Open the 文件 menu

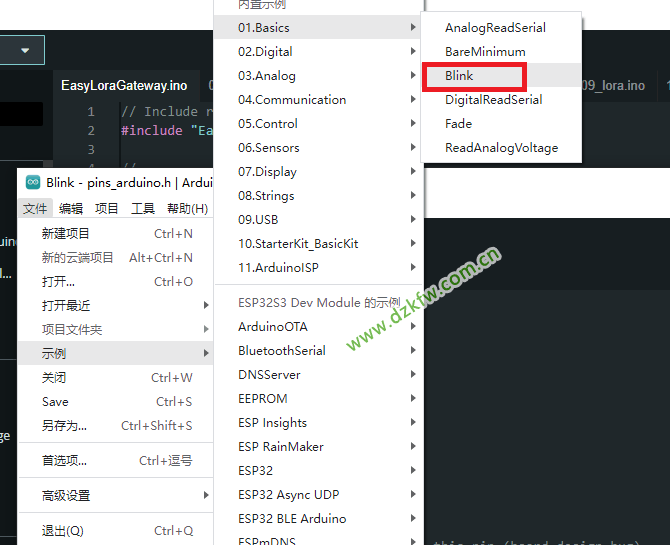pyautogui.click(x=35, y=209)
